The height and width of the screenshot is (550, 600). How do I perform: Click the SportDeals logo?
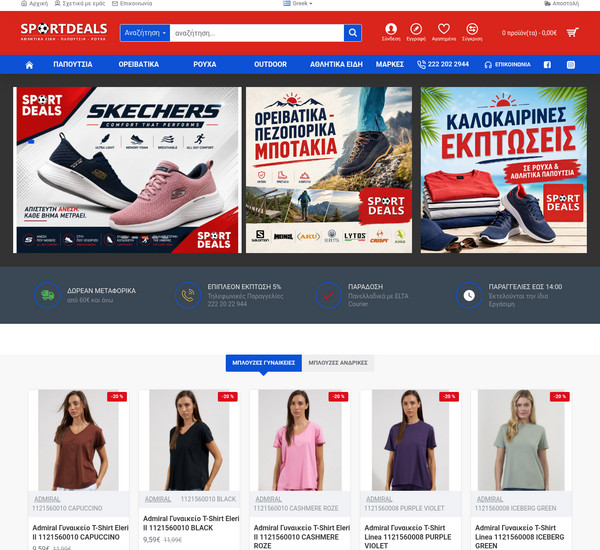click(x=64, y=31)
